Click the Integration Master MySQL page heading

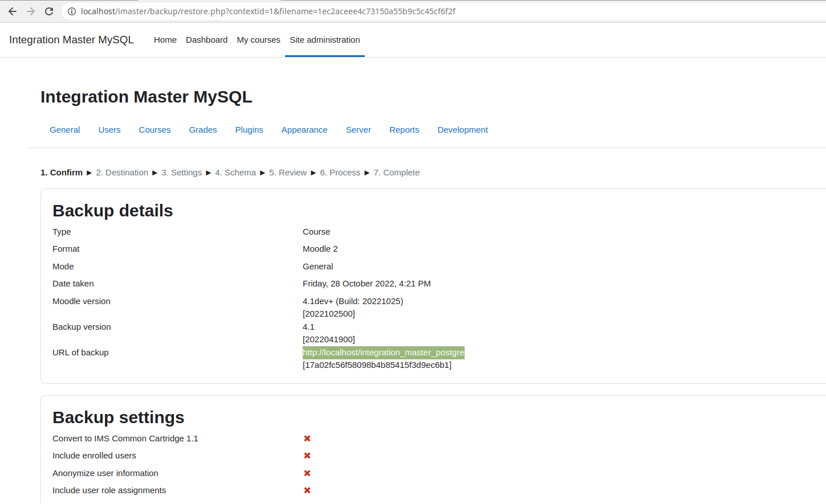[147, 97]
